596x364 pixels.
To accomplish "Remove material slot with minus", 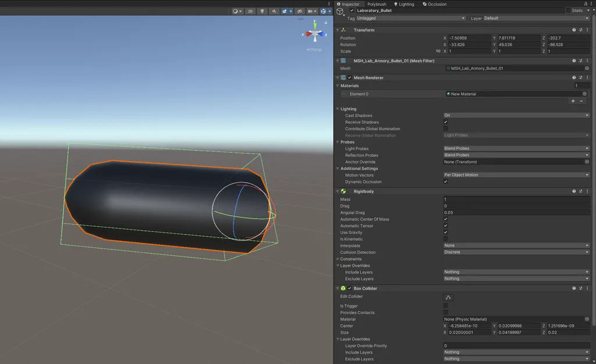I will [581, 101].
